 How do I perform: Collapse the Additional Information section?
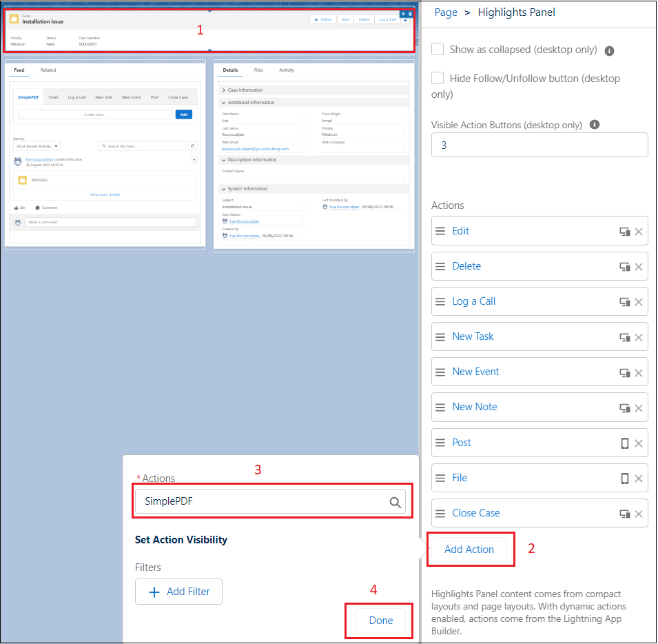223,103
